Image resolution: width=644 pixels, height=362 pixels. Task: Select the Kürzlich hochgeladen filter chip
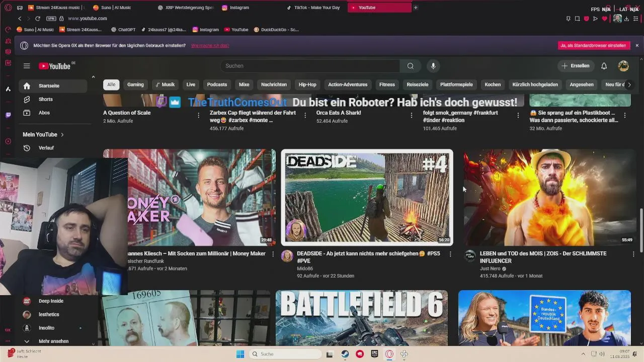click(x=535, y=84)
